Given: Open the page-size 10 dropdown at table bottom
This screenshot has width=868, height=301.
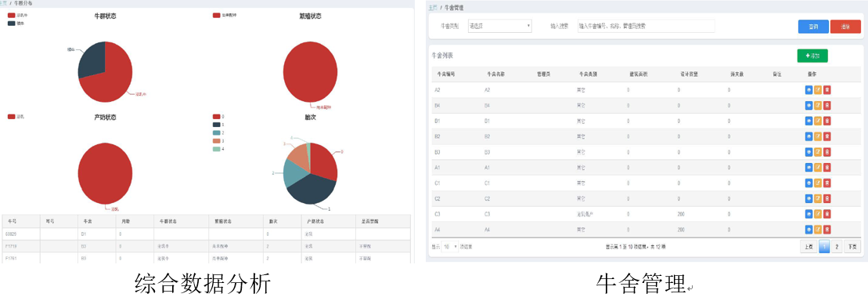Looking at the screenshot, I should pos(450,246).
